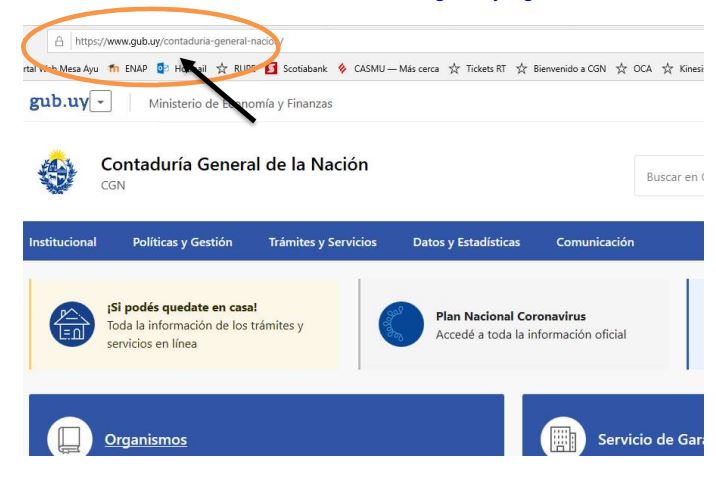The width and height of the screenshot is (716, 477).
Task: Expand the gub.uy dropdown arrow
Action: [101, 101]
